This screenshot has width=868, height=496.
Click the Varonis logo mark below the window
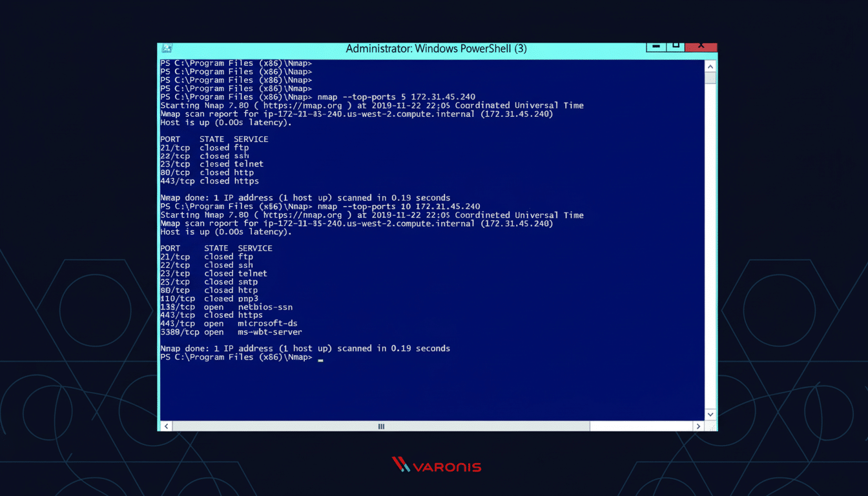tap(400, 464)
